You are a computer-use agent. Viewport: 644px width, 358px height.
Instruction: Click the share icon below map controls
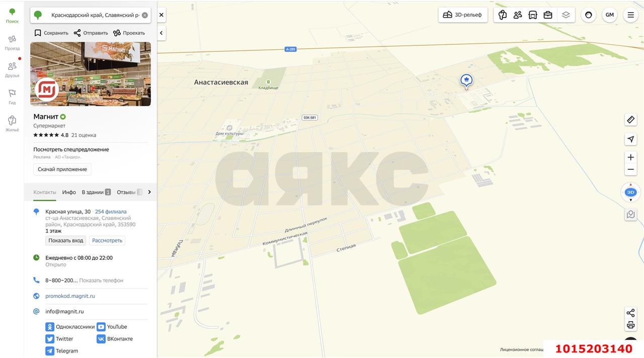[630, 312]
